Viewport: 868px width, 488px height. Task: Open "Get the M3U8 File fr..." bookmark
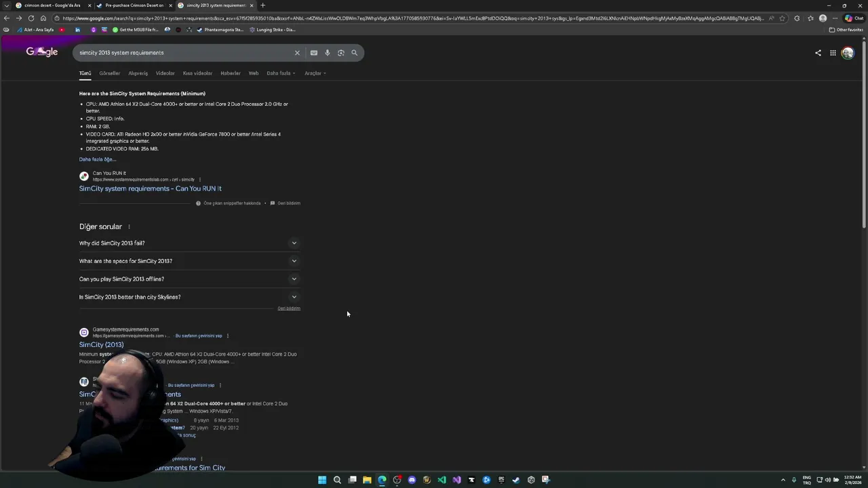point(136,30)
